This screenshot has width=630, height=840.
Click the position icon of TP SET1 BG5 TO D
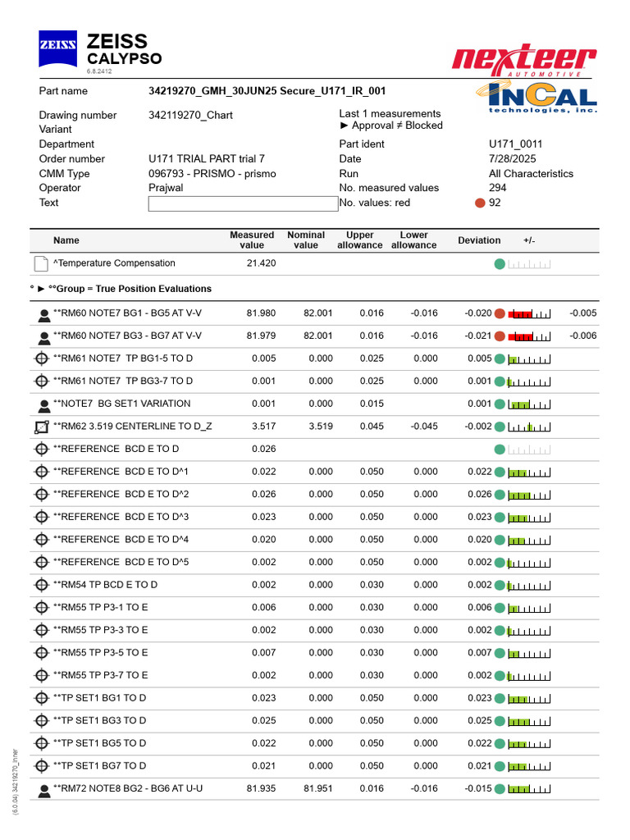point(41,743)
